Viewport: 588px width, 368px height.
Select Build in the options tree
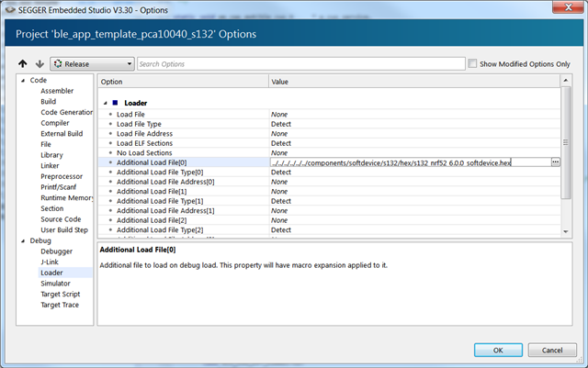(x=49, y=102)
